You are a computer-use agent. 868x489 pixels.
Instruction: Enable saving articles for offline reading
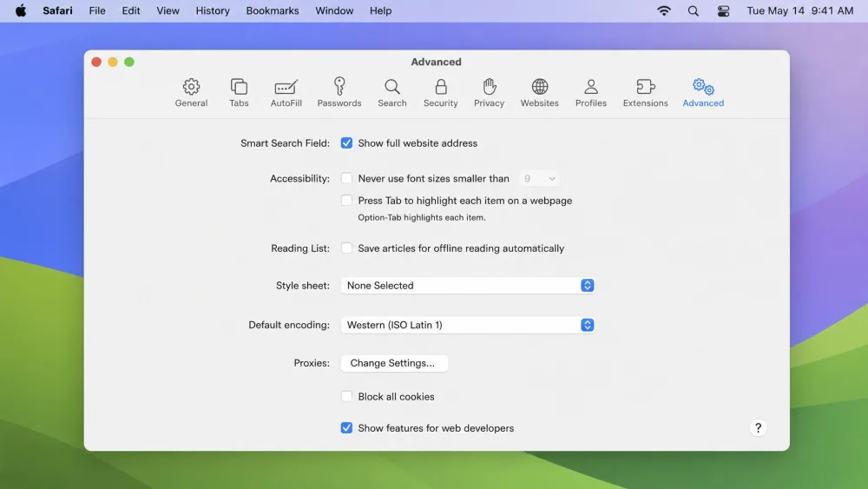346,248
